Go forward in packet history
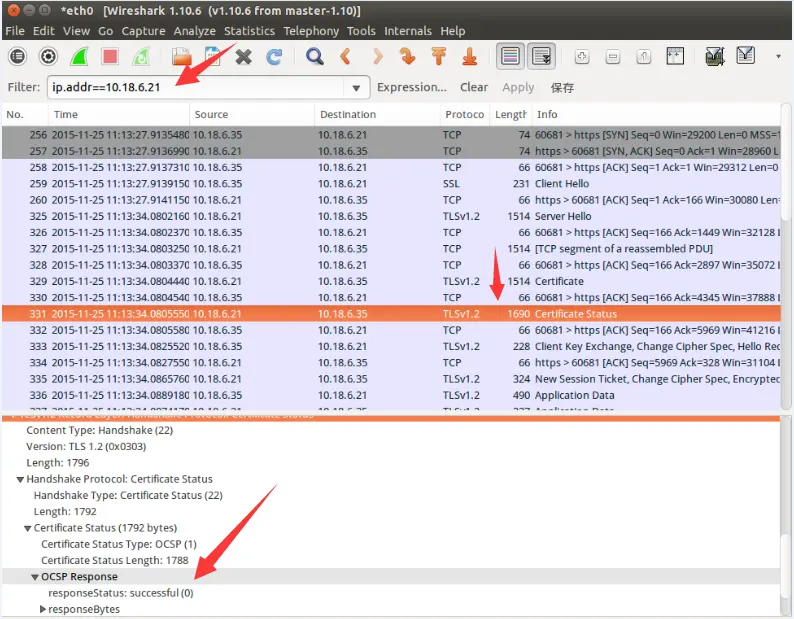The width and height of the screenshot is (794, 619). (x=377, y=56)
